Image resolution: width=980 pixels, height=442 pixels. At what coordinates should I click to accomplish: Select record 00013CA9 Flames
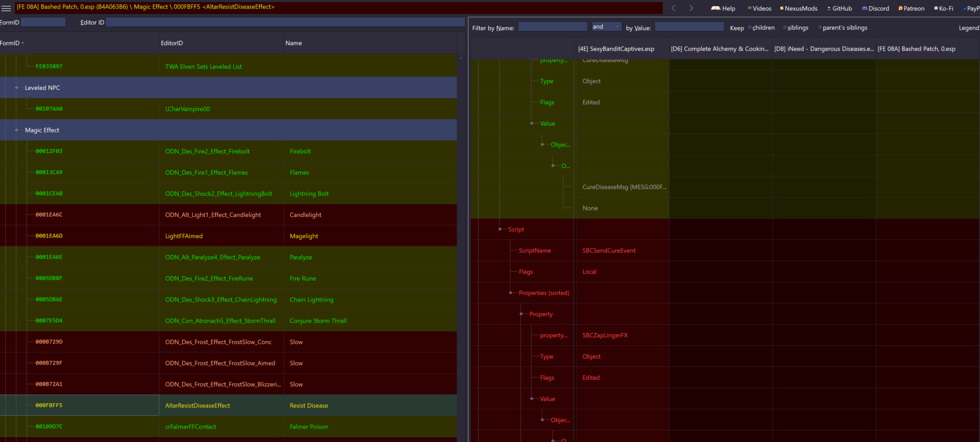[x=228, y=173]
